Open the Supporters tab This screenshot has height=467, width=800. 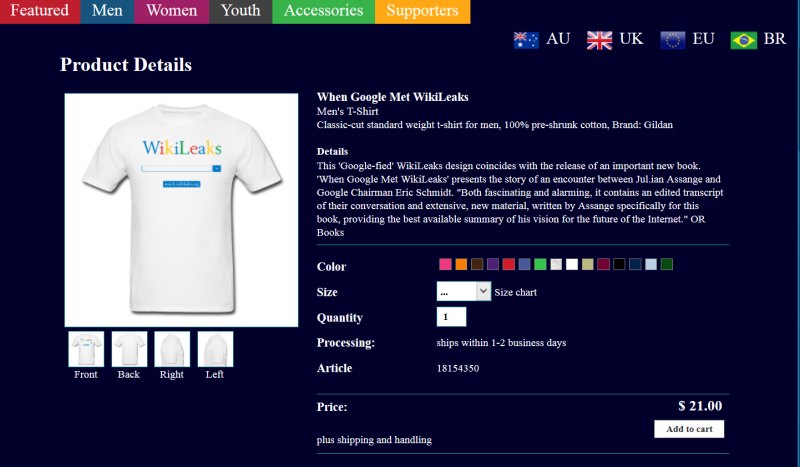(422, 11)
